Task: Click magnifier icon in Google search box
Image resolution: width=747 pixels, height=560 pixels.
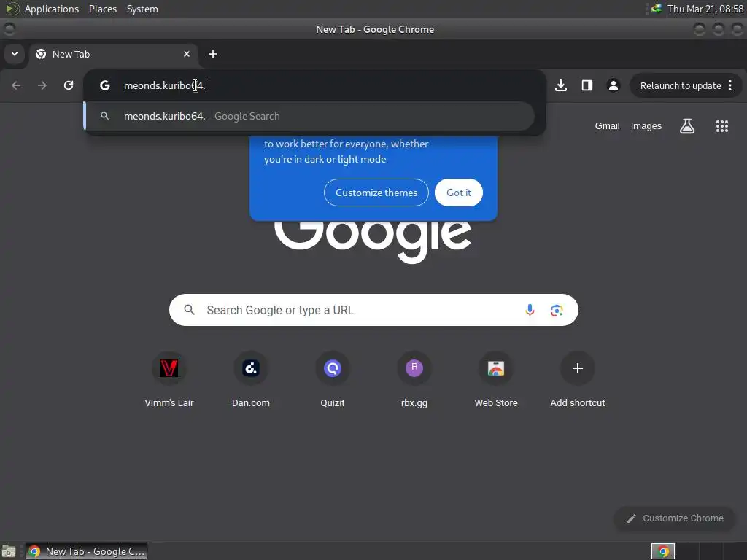Action: pos(189,310)
